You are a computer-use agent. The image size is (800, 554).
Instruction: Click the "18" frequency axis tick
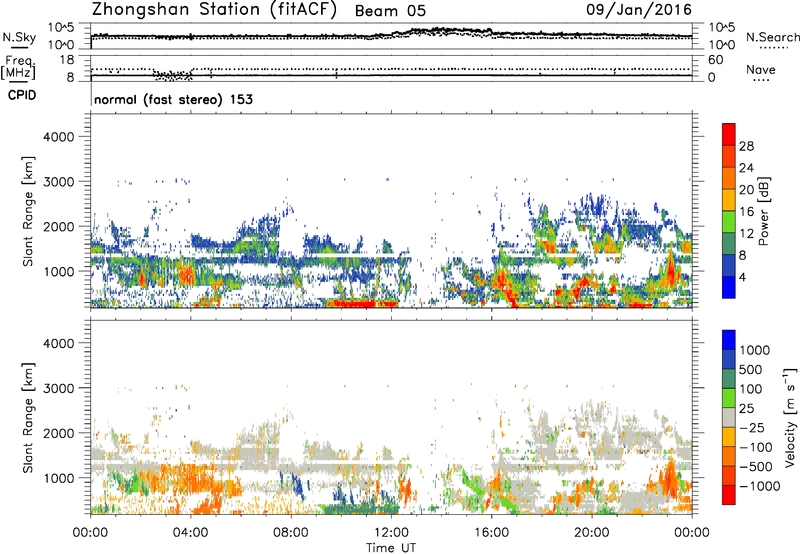pyautogui.click(x=67, y=60)
